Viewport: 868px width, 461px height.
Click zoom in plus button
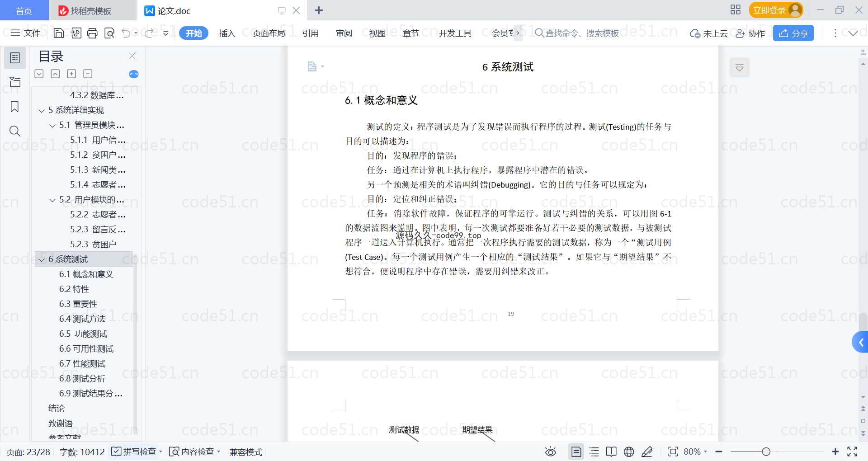835,452
